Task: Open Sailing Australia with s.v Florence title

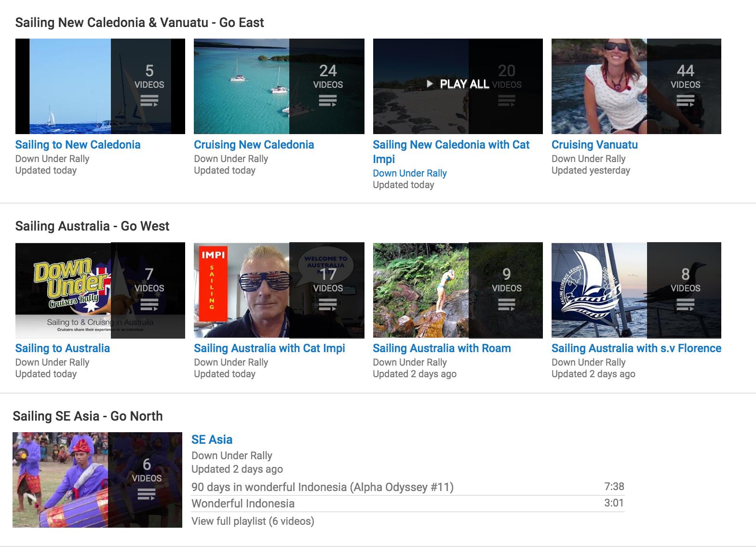Action: 636,348
